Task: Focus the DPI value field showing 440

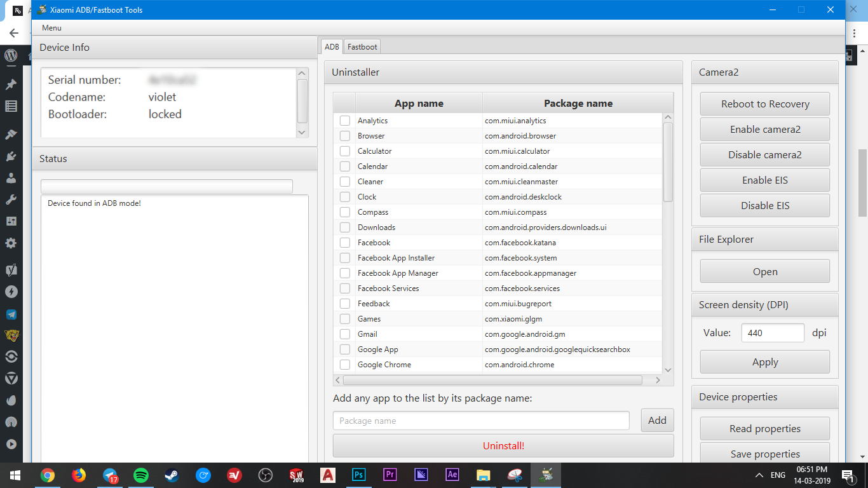Action: coord(773,333)
